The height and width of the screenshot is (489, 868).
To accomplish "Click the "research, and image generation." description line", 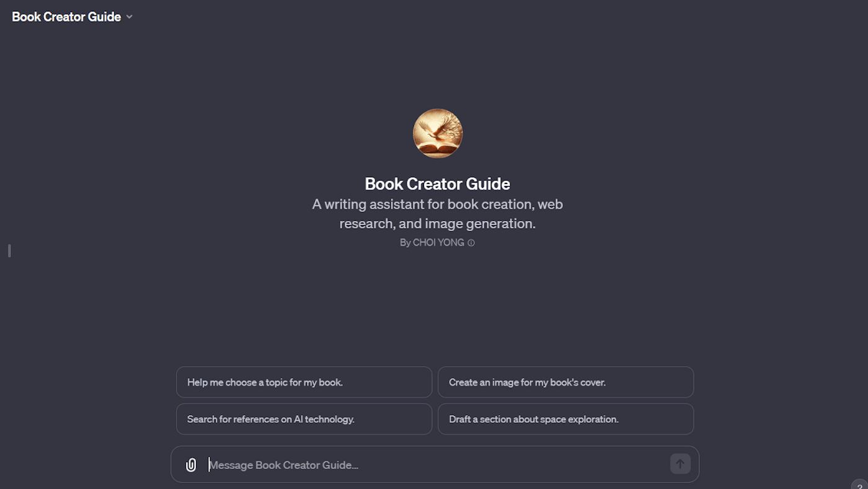I will [x=437, y=224].
